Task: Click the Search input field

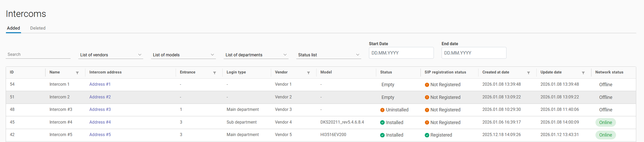Action: click(x=38, y=54)
